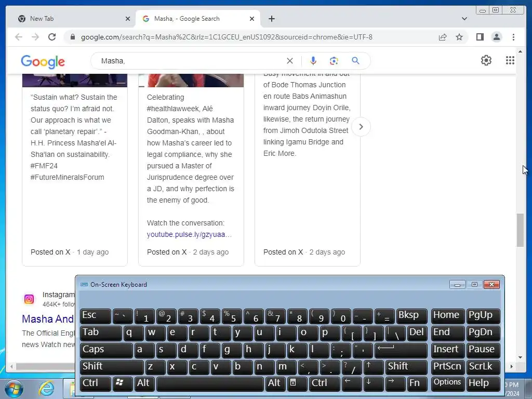Click the vertical scrollbar thumb
This screenshot has height=399, width=532.
(x=520, y=230)
